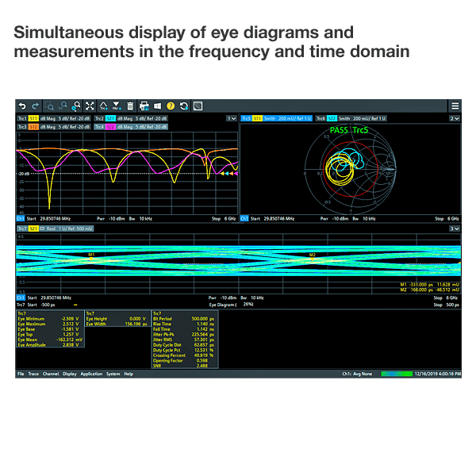476x476 pixels.
Task: Click the green sweep progress bar
Action: point(397,374)
